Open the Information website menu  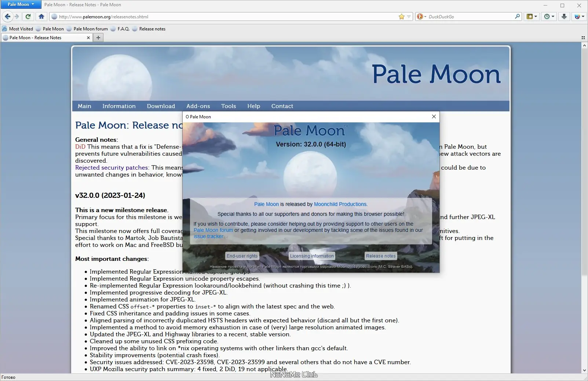tap(119, 106)
